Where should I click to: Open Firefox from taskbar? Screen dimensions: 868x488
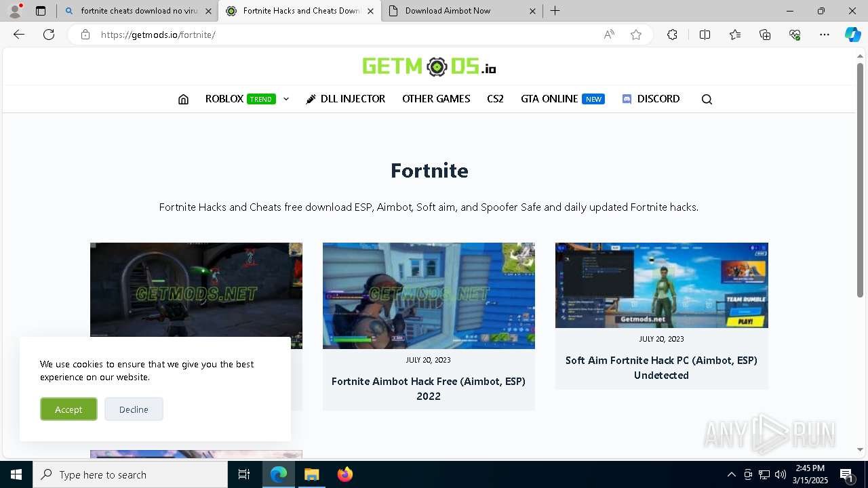345,474
